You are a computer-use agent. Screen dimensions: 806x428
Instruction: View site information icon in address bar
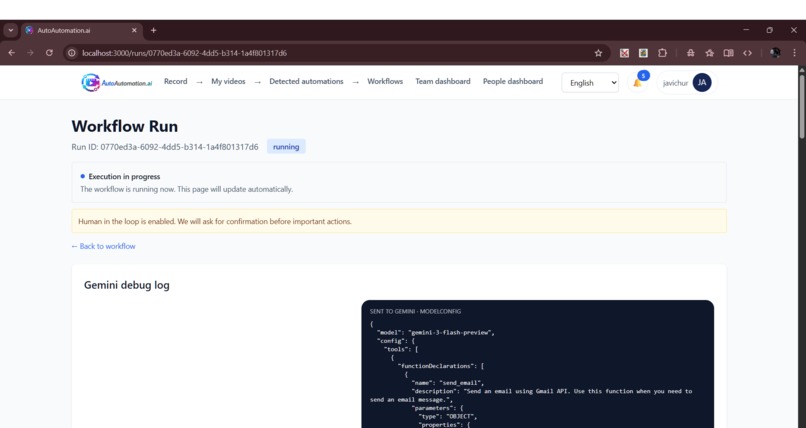point(72,53)
